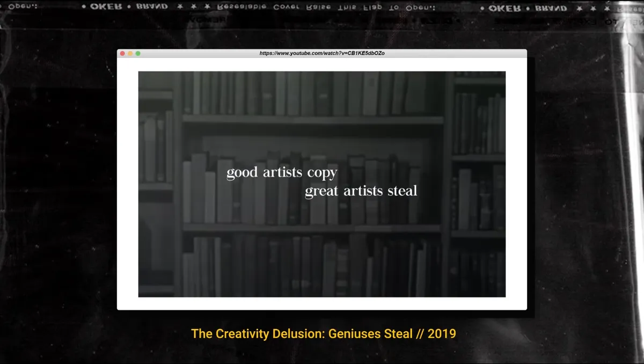Click the 'great artists steal' text in video
The height and width of the screenshot is (364, 644).
[361, 191]
